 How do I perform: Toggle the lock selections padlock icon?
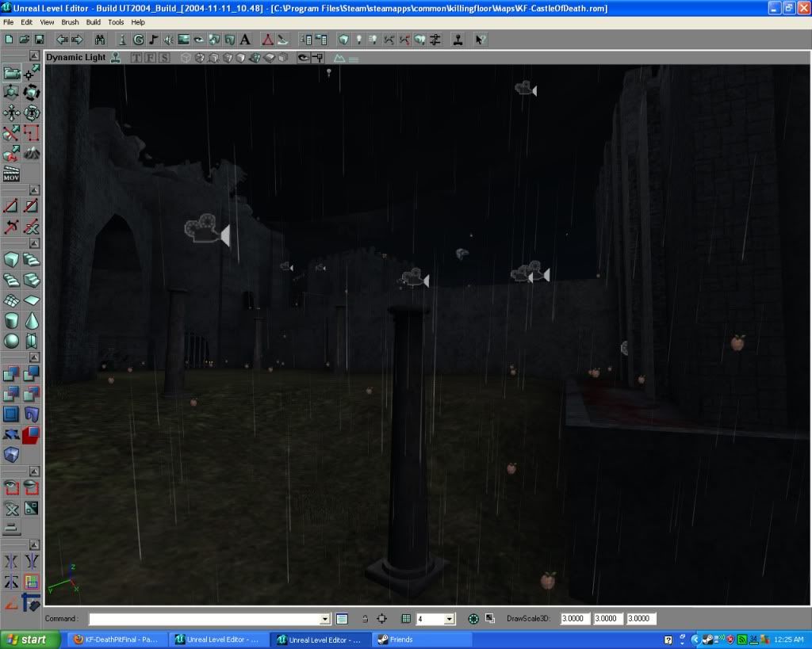point(365,619)
